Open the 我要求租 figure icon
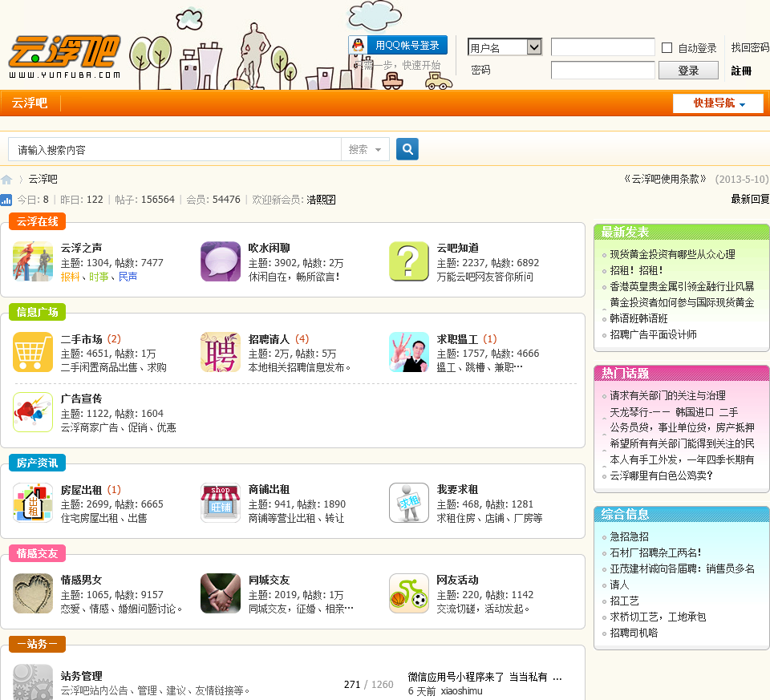 point(408,503)
